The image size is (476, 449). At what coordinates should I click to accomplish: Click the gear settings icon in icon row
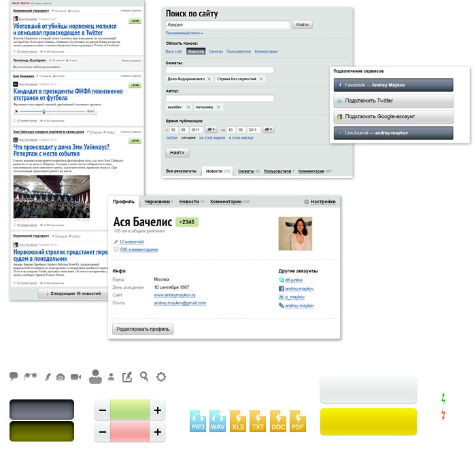(x=161, y=376)
